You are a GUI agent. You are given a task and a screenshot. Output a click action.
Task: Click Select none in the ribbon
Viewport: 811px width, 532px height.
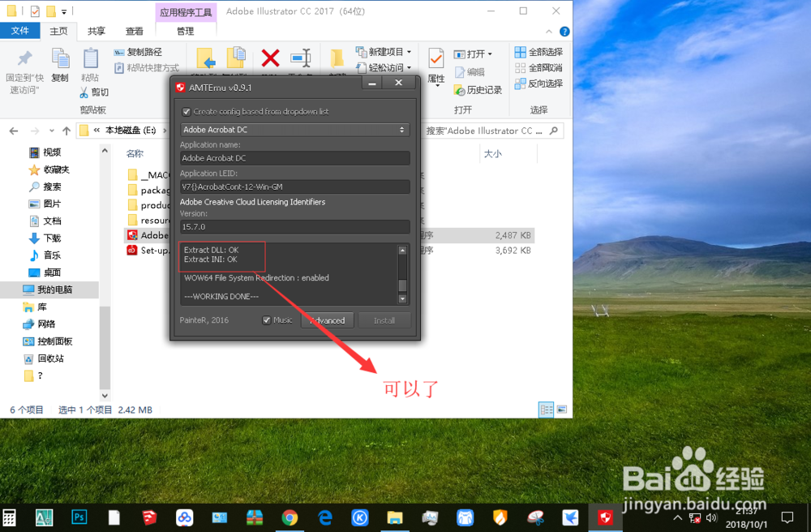click(539, 68)
